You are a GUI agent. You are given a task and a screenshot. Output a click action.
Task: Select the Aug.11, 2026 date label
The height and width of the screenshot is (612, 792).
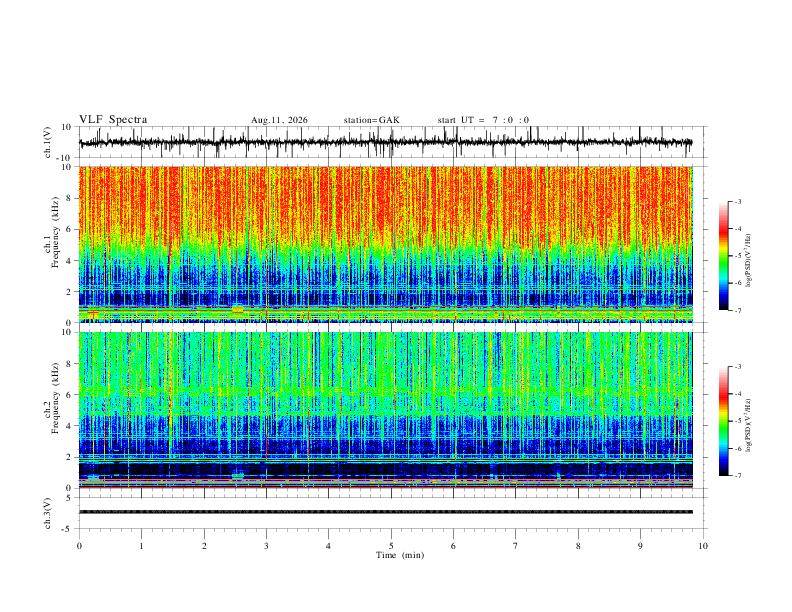tap(279, 120)
